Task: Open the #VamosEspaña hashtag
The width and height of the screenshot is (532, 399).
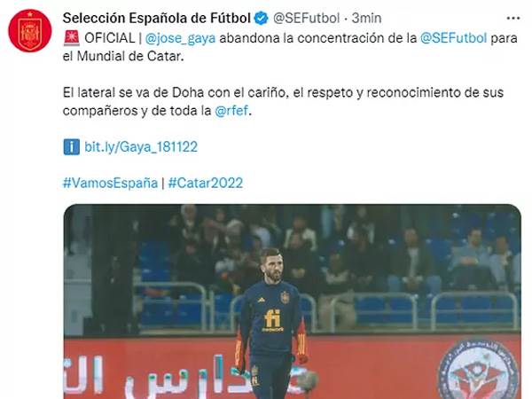Action: pos(110,183)
